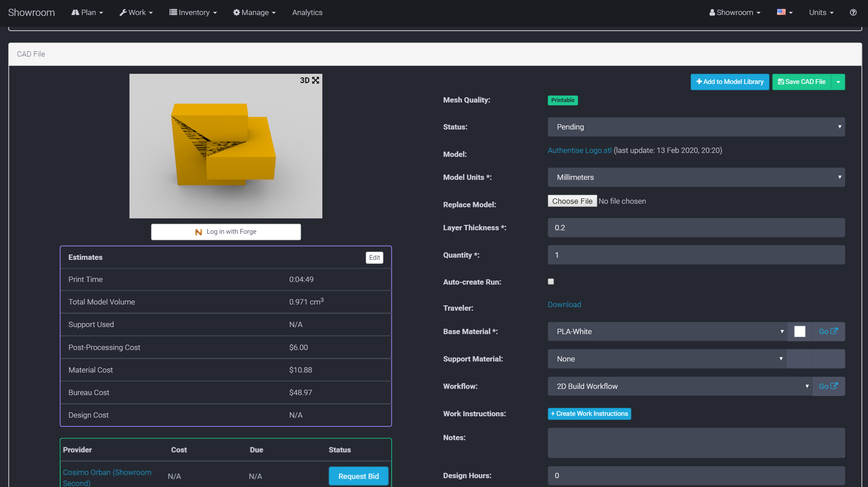868x487 pixels.
Task: Click the help question mark icon
Action: (x=853, y=12)
